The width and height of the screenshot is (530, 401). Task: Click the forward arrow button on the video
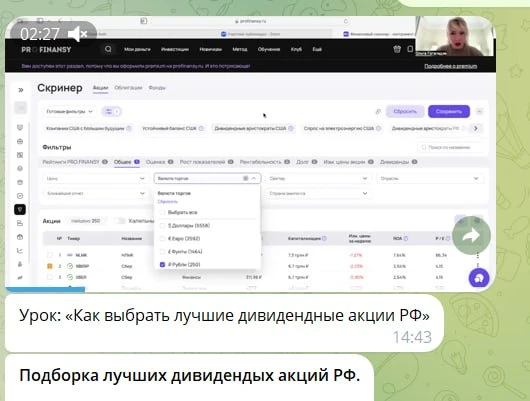tap(471, 235)
